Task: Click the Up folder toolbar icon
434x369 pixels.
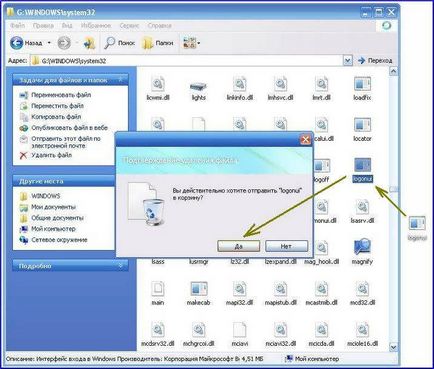Action: tap(89, 43)
